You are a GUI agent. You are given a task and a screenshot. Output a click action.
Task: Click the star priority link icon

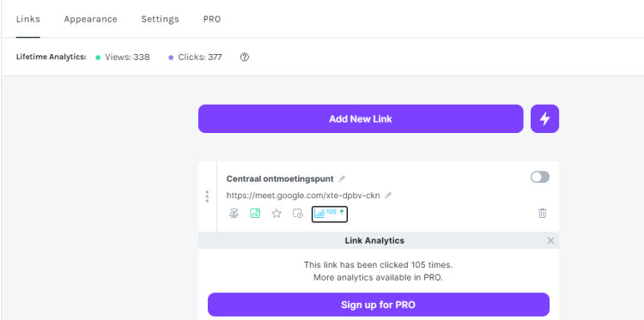(276, 214)
